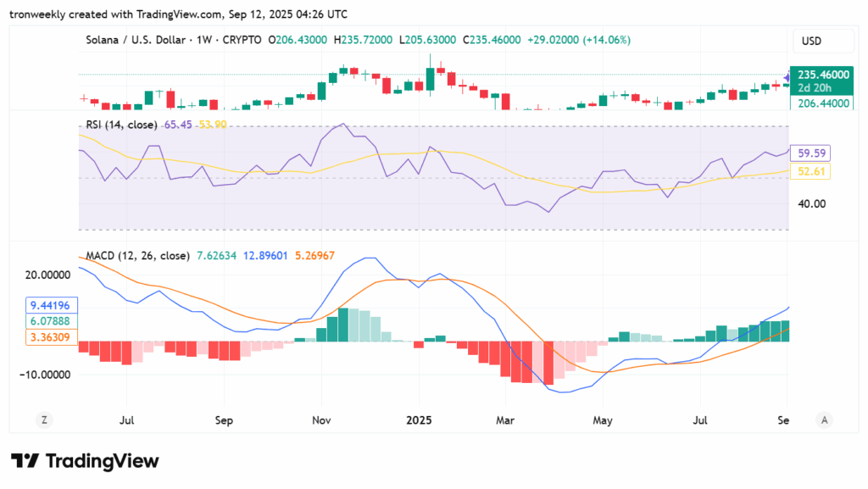Click the MACD legend value 12.89601
This screenshot has height=489, width=868.
pos(265,256)
